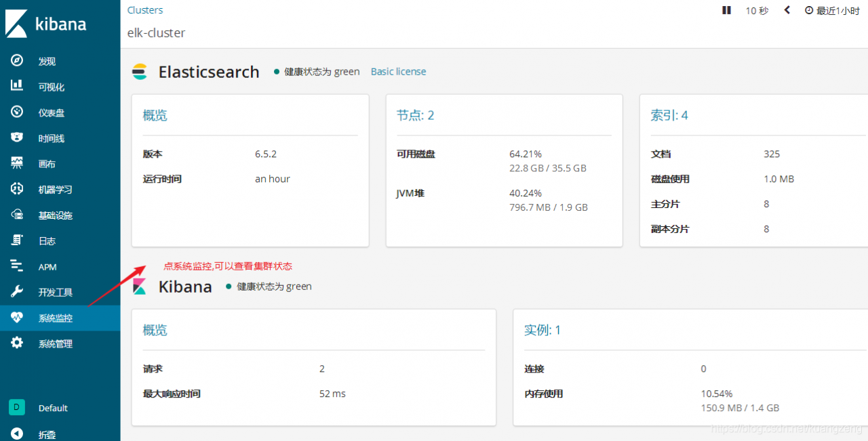This screenshot has height=441, width=868.
Task: Change the refresh interval 10 秒
Action: tap(757, 10)
